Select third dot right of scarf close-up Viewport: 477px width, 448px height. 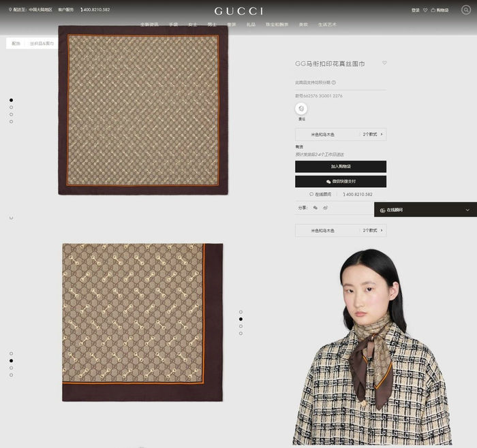241,326
